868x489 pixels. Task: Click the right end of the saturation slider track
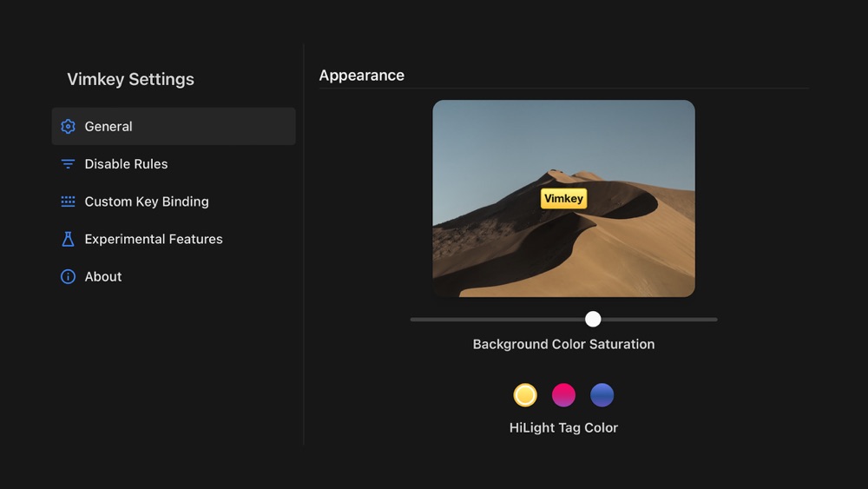tap(714, 320)
